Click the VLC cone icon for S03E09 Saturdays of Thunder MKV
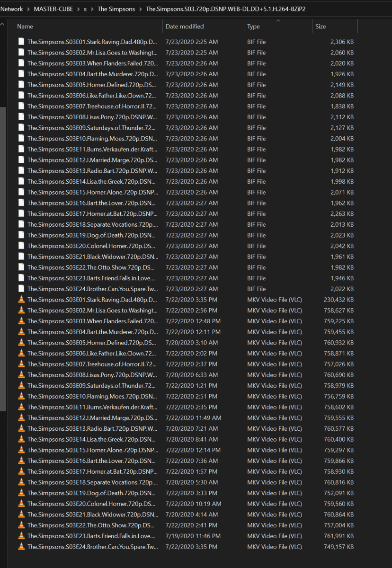Screen dimensions: 392x568 [x=21, y=385]
